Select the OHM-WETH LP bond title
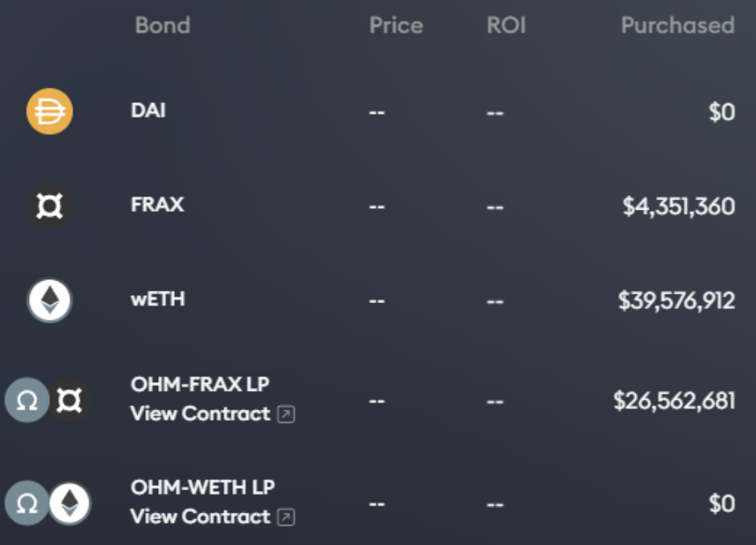Screen dimensions: 756x545 tap(203, 488)
